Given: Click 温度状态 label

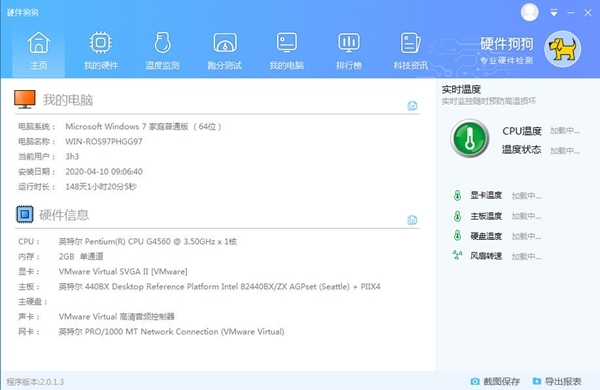Looking at the screenshot, I should point(522,150).
